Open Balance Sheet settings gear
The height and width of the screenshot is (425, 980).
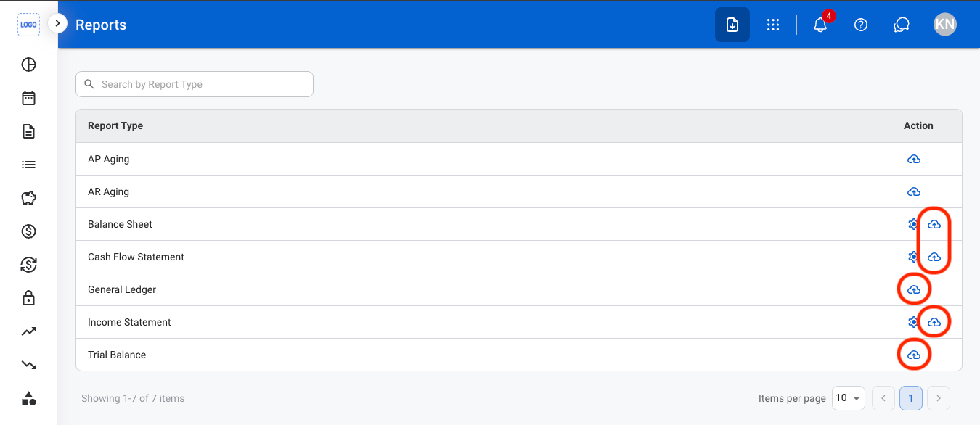click(912, 224)
